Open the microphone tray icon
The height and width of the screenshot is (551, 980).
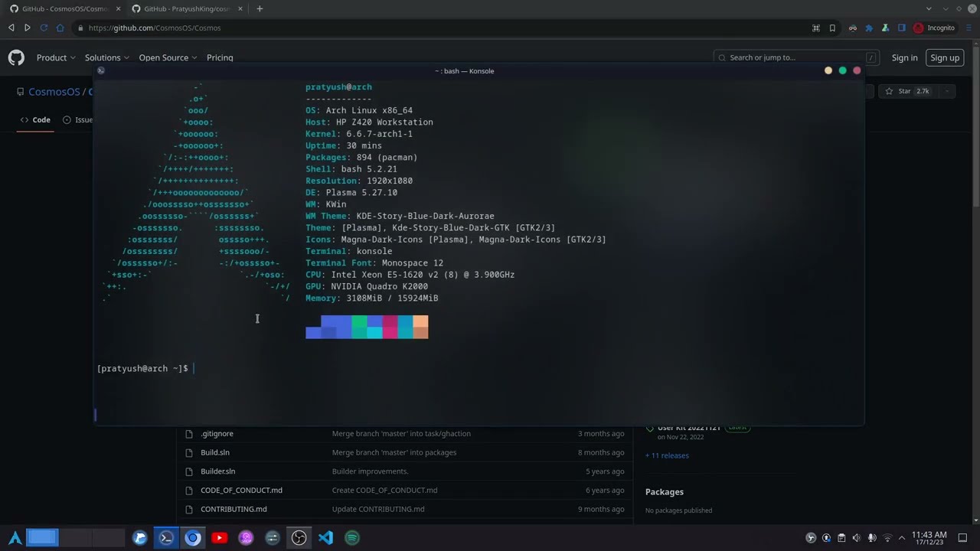click(x=872, y=537)
